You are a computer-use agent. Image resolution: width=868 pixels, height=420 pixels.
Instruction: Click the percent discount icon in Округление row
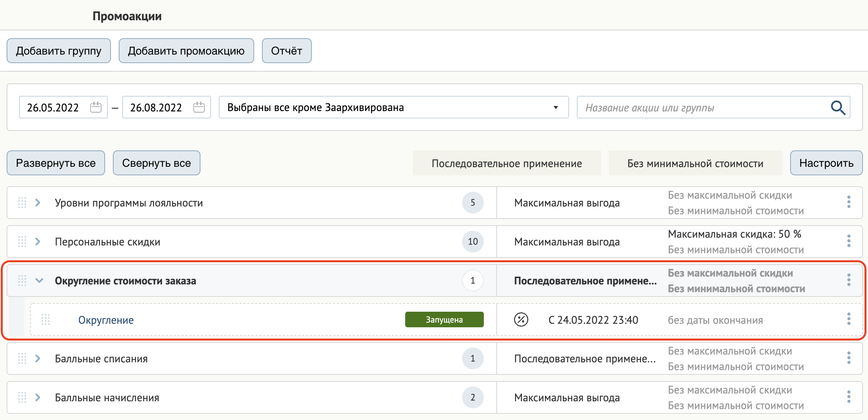521,319
